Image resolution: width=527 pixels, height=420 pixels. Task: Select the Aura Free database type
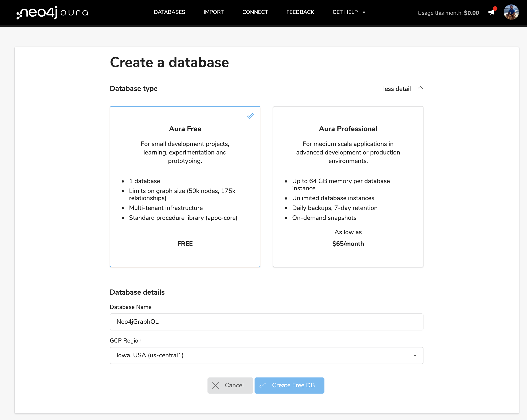(x=185, y=186)
